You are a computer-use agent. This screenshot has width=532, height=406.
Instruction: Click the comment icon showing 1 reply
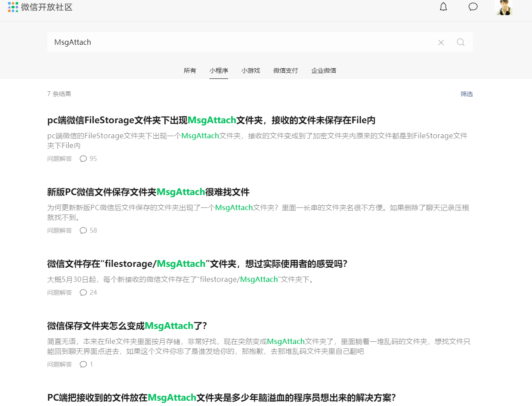pyautogui.click(x=83, y=364)
